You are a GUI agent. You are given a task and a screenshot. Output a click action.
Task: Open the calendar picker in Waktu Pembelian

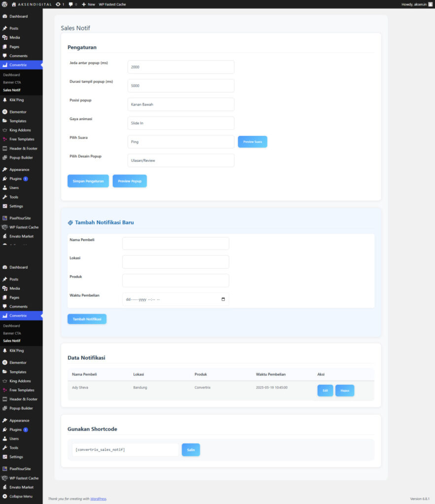click(223, 299)
